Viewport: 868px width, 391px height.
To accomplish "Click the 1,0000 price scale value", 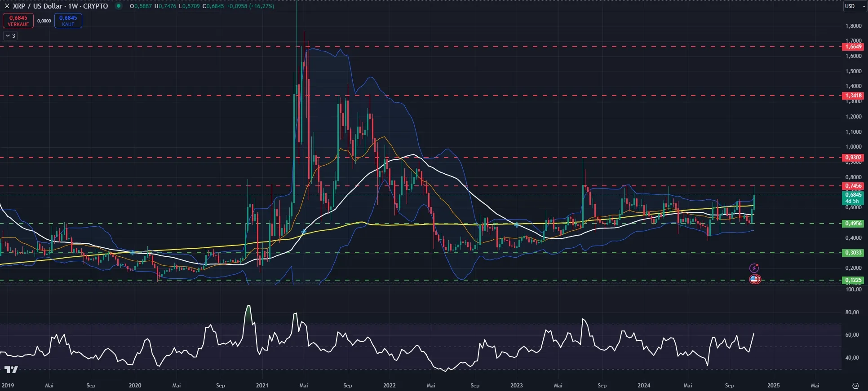I will [853, 147].
